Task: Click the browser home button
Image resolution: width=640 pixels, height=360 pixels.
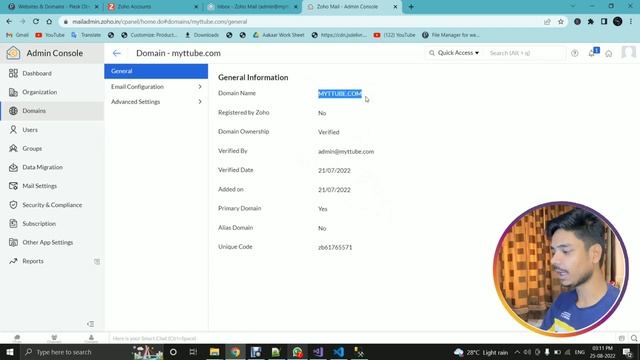Action: click(49, 22)
